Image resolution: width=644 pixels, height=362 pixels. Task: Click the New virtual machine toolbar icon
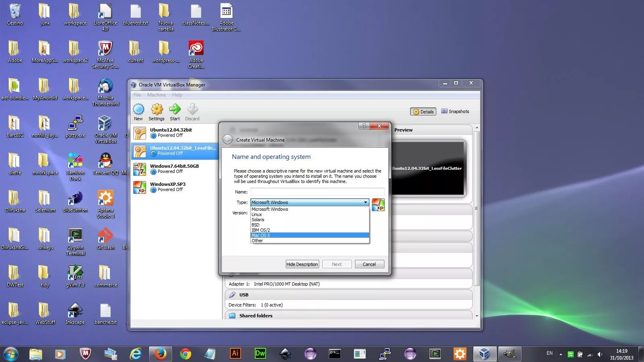[138, 112]
